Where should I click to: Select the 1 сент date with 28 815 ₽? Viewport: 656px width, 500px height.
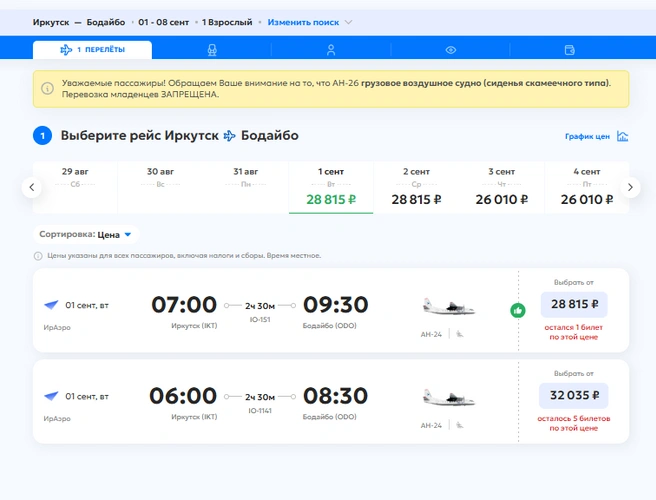(331, 187)
